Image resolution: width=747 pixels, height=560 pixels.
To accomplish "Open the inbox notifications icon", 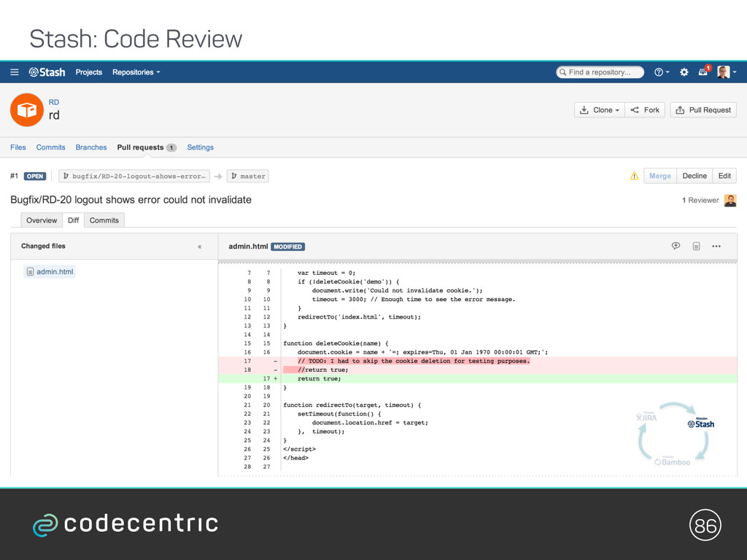I will pos(704,71).
